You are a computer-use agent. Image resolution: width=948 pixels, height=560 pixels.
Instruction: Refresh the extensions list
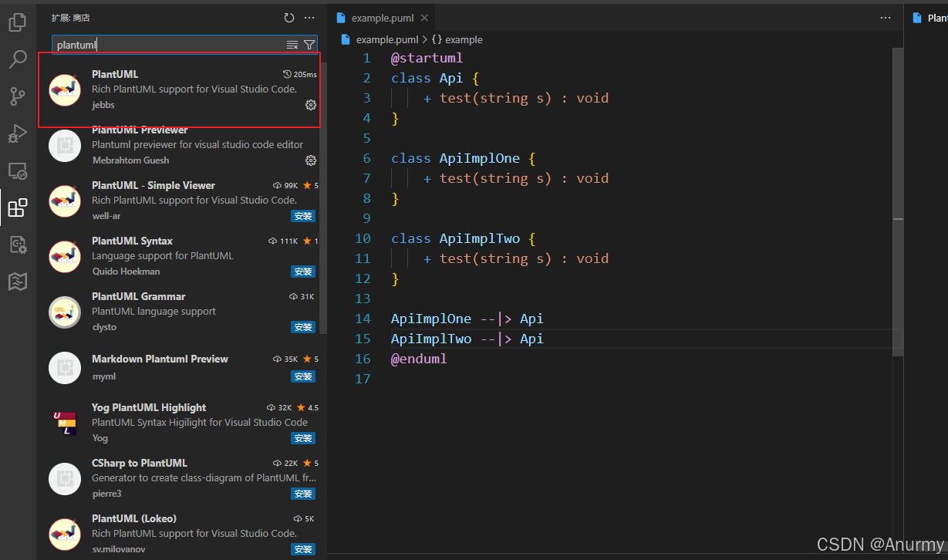pyautogui.click(x=289, y=18)
